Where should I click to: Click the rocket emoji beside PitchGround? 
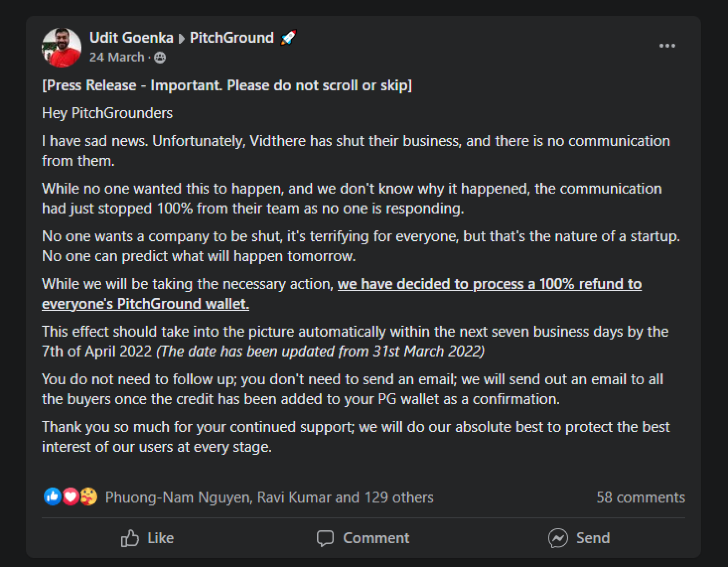click(x=288, y=37)
